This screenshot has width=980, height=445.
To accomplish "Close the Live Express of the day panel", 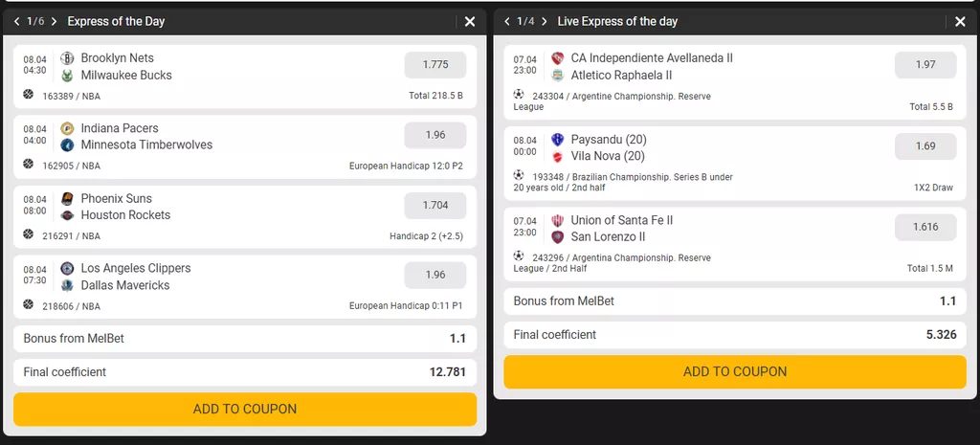I will [x=960, y=22].
